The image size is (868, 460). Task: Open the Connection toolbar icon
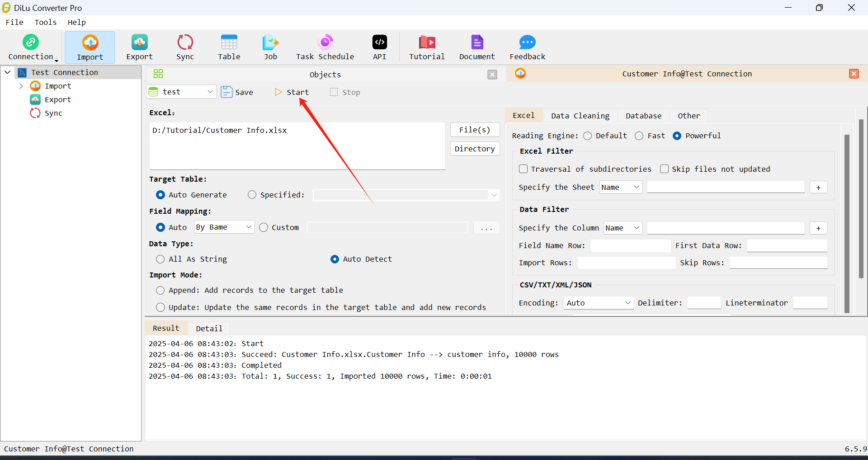pyautogui.click(x=31, y=42)
